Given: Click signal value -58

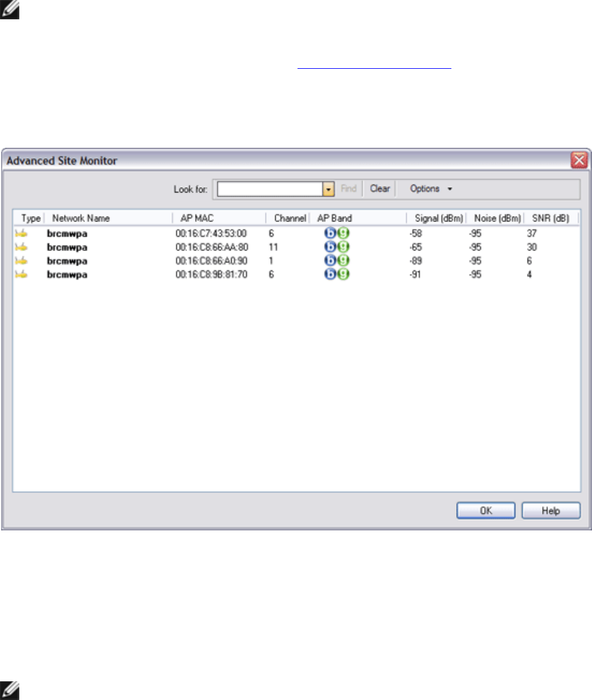Looking at the screenshot, I should pos(416,234).
